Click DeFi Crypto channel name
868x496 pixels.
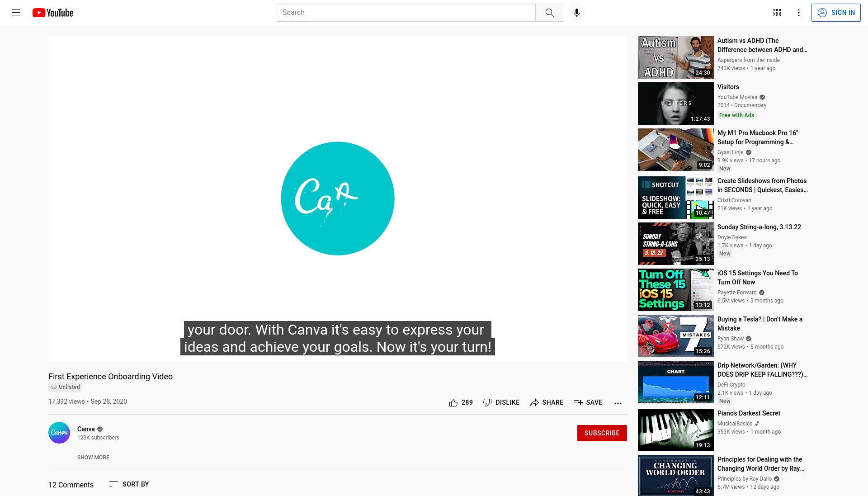[x=731, y=385]
